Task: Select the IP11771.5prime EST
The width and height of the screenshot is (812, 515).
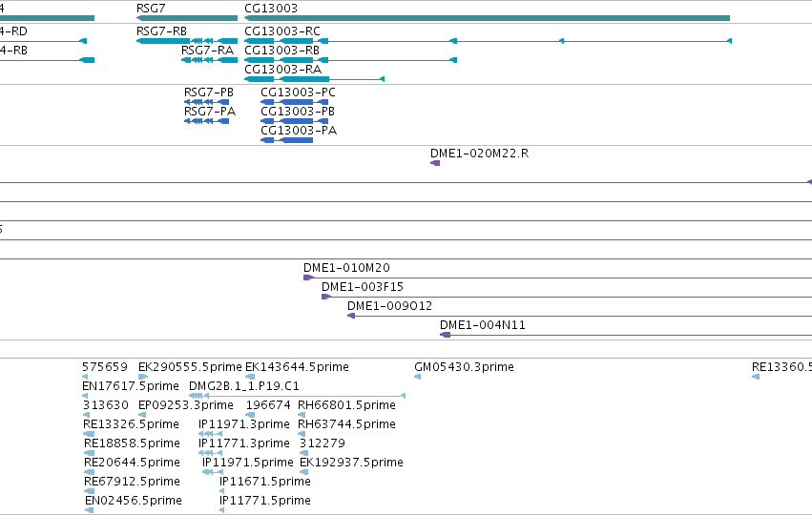Action: tap(222, 510)
